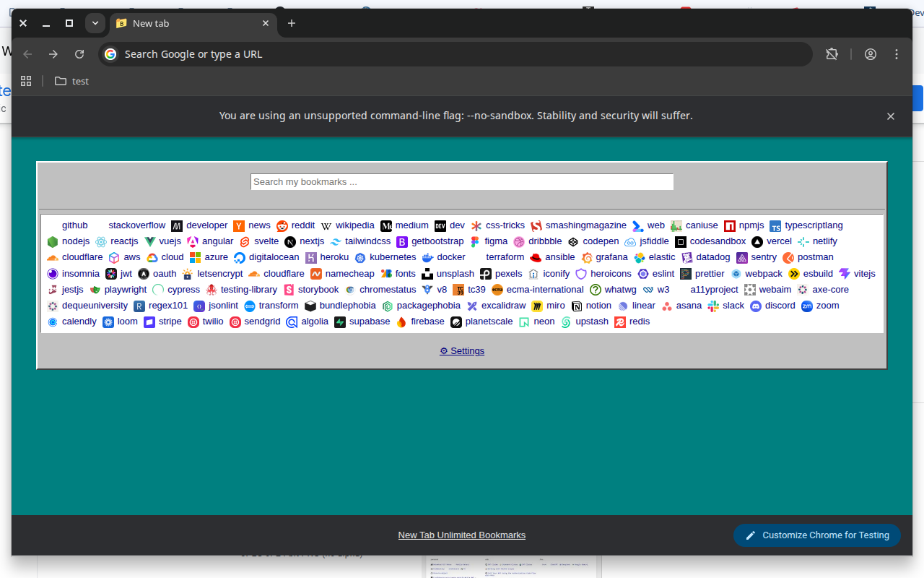Open the test bookmarks folder

pos(71,81)
